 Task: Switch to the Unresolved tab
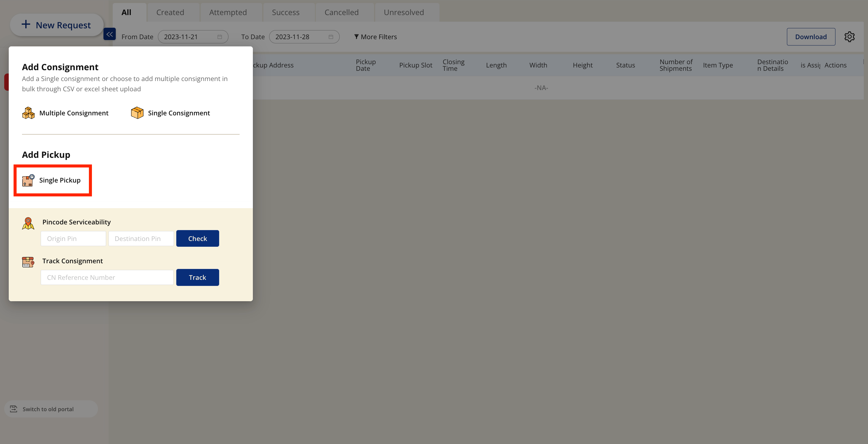click(404, 12)
